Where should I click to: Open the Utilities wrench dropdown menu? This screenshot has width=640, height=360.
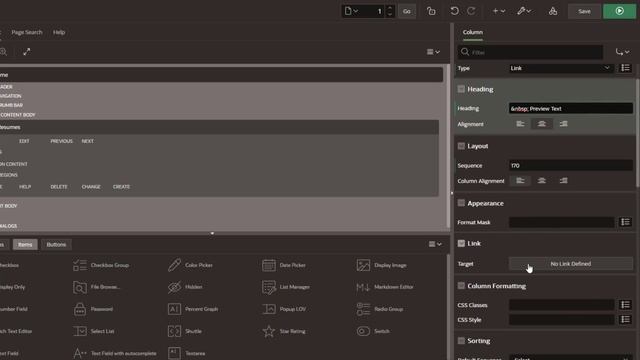(524, 11)
